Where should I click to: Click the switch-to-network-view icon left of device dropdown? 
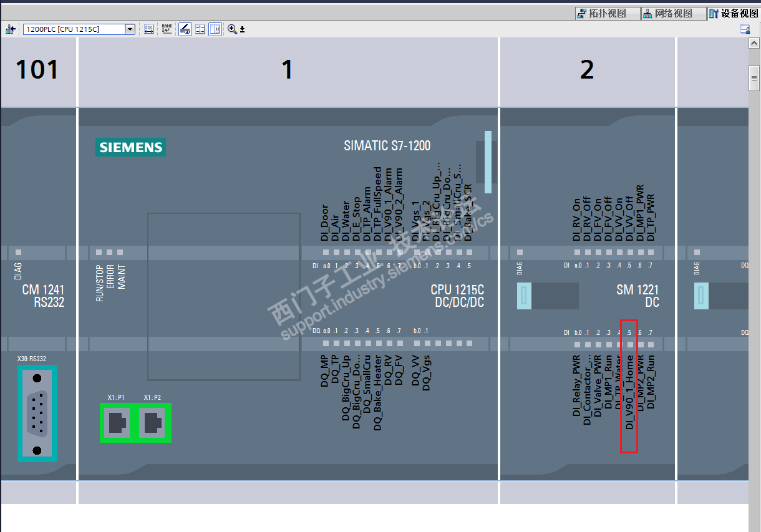click(x=10, y=29)
